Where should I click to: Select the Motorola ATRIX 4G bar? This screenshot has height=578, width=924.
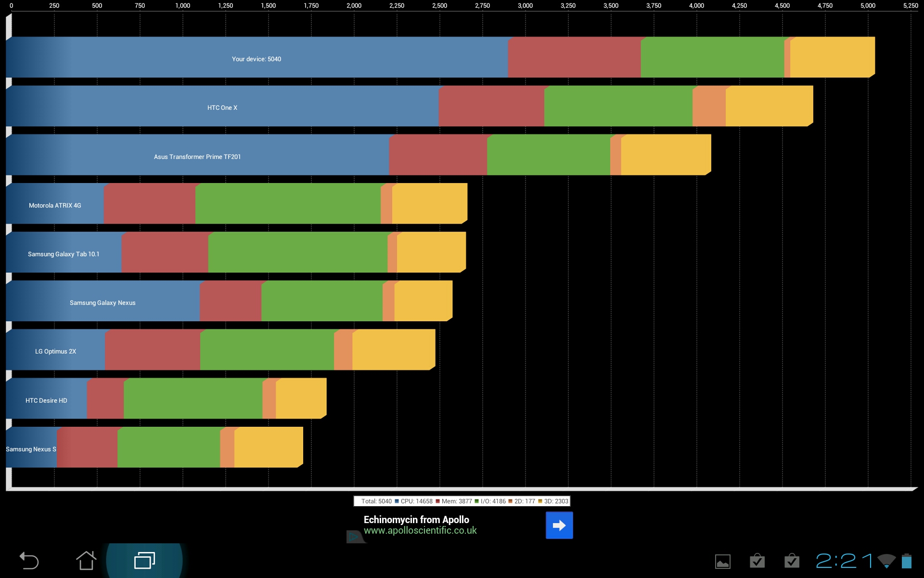[236, 203]
